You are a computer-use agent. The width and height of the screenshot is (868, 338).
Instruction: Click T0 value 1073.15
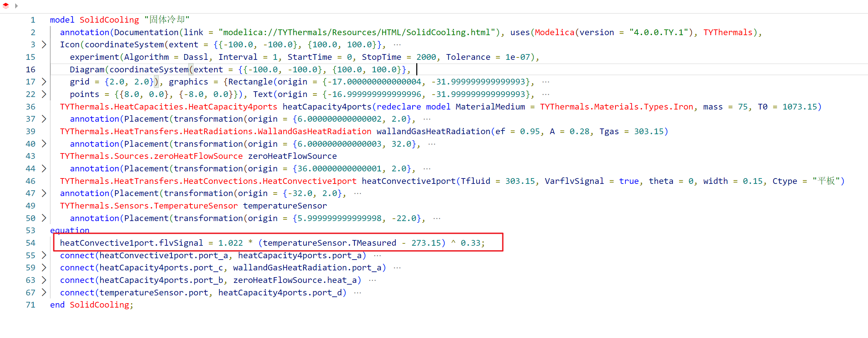pyautogui.click(x=800, y=106)
